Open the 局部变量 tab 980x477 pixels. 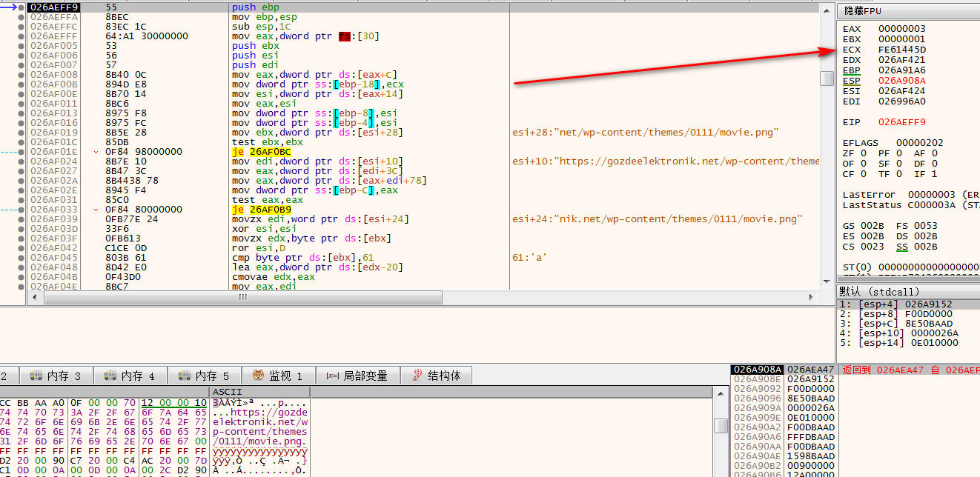tap(357, 376)
